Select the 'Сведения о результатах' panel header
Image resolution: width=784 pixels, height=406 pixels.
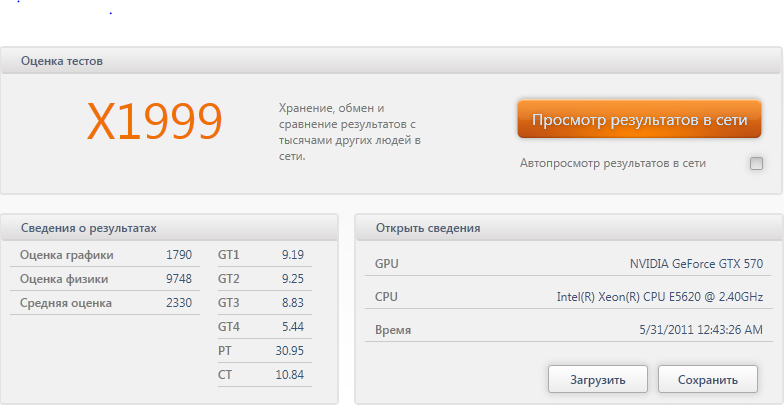(89, 228)
